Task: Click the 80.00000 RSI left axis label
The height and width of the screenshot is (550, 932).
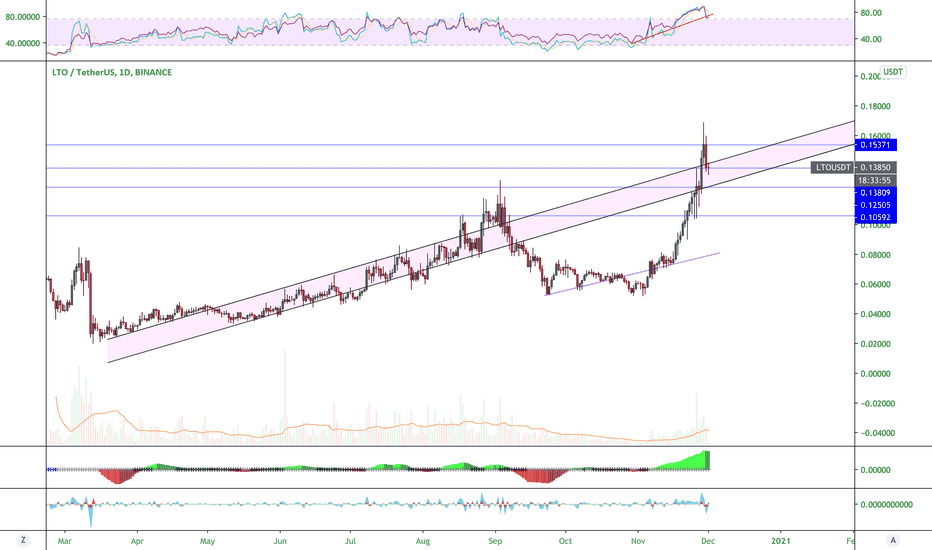Action: tap(23, 17)
